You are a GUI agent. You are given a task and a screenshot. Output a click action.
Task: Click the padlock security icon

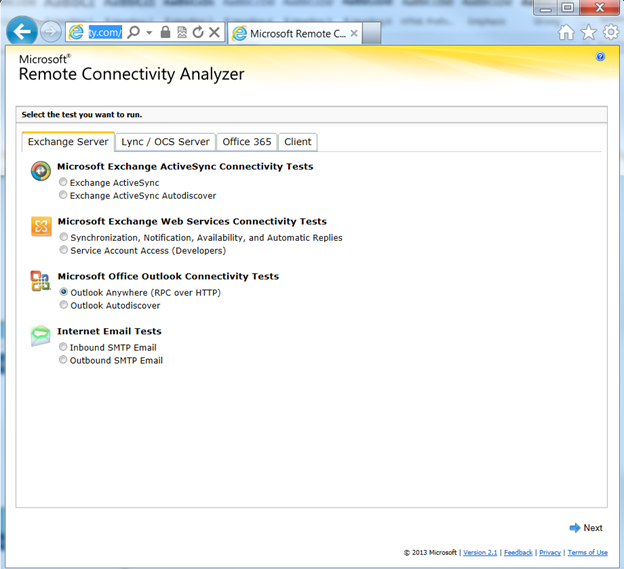[x=166, y=32]
